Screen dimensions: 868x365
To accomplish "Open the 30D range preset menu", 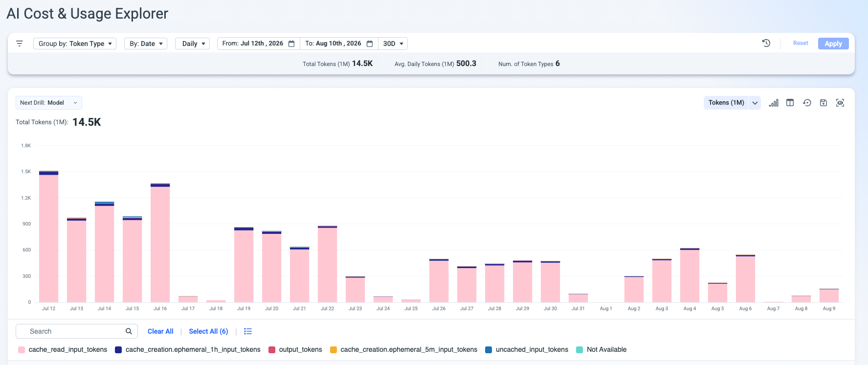I will (393, 44).
